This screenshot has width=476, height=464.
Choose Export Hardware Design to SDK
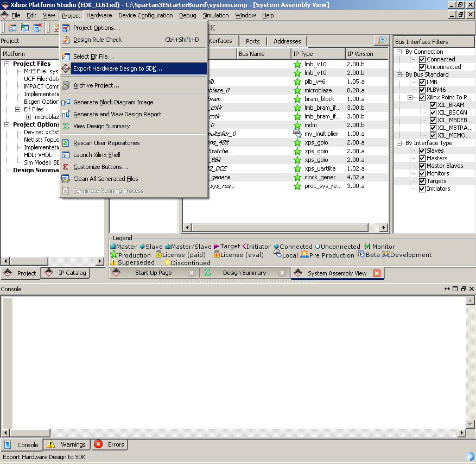click(x=134, y=68)
